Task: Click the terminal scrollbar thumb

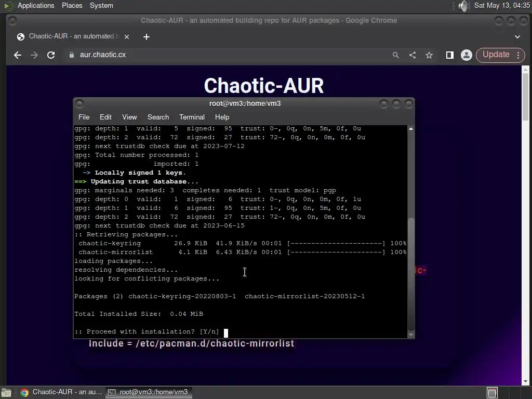Action: tap(411, 273)
